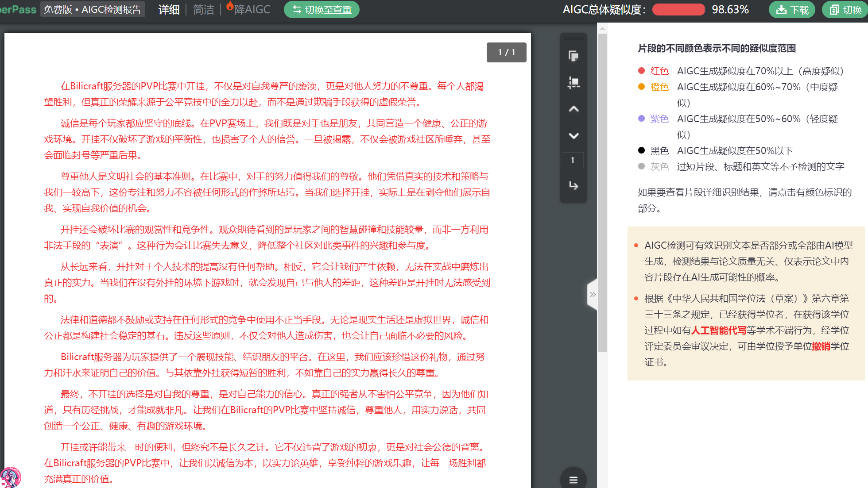
Task: Click the AIGC总体疑似度 label
Action: pos(604,10)
